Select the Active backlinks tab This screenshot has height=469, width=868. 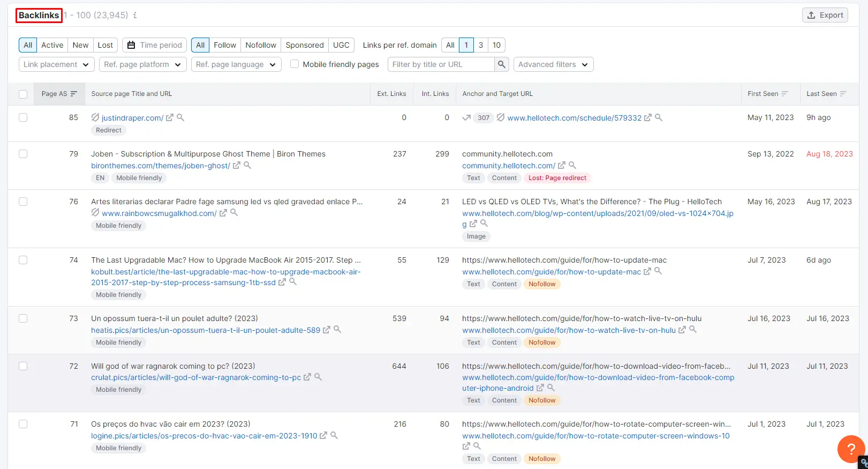[x=52, y=45]
